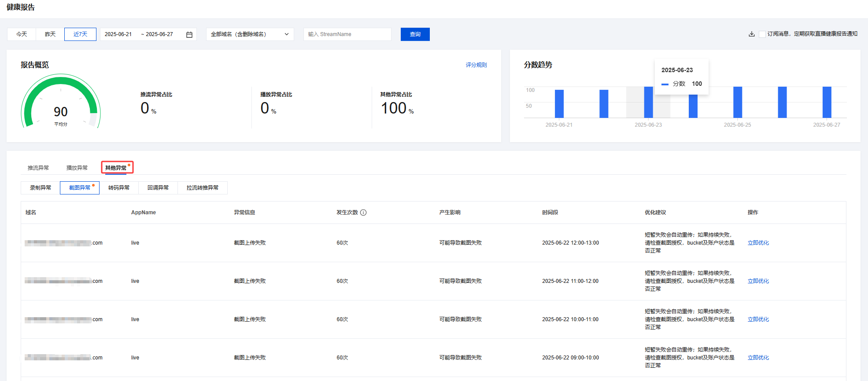Click the StreamName input field
The height and width of the screenshot is (381, 868).
tap(347, 34)
